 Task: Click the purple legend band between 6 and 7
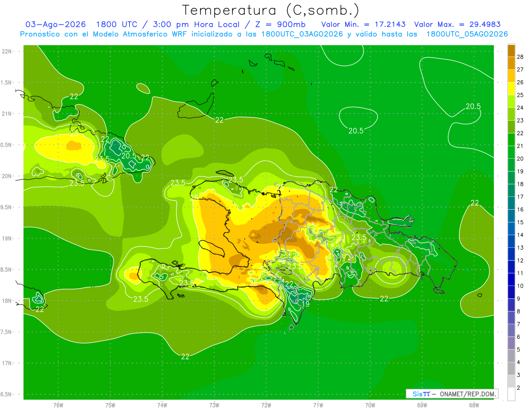point(511,330)
